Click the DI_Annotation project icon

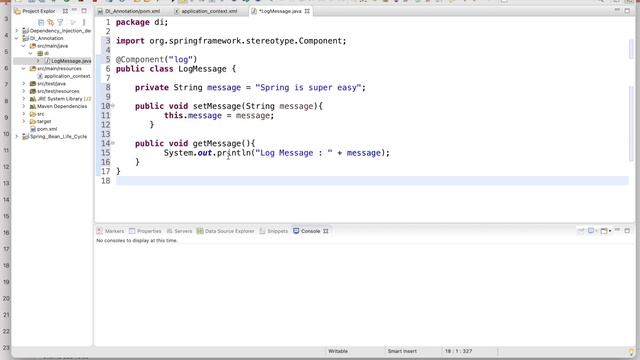pos(25,38)
